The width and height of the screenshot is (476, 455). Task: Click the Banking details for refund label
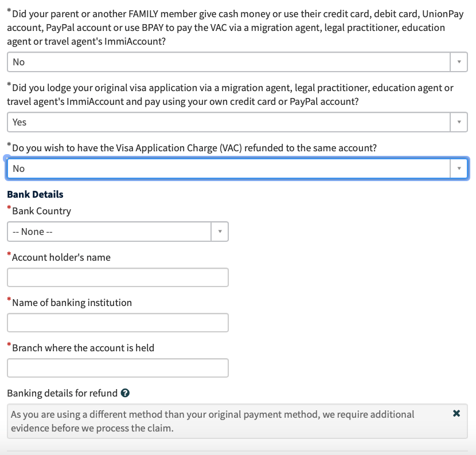click(x=63, y=393)
